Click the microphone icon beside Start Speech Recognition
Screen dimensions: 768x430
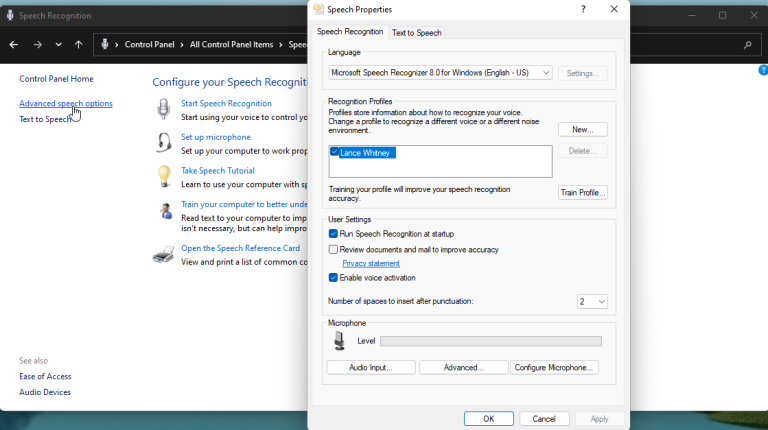coord(164,110)
